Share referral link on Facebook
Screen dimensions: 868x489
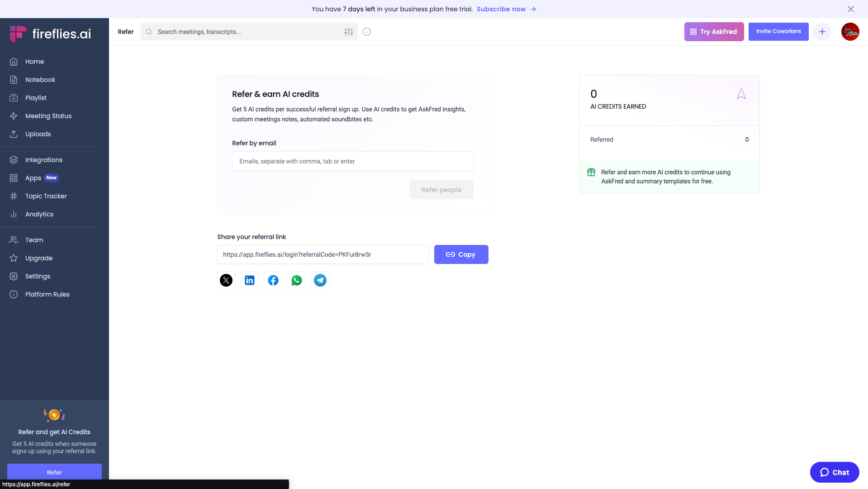273,280
